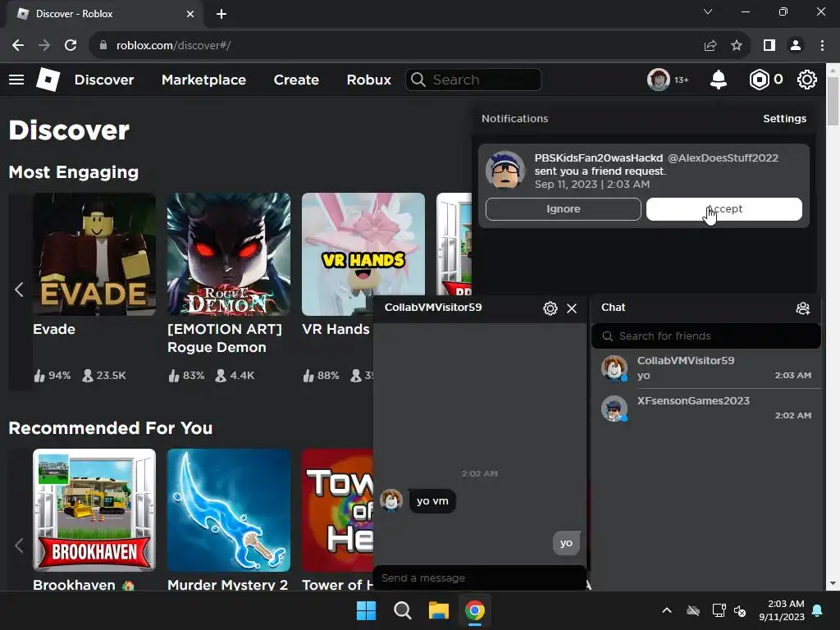Click the sender avatar beside 'yo vm'
The width and height of the screenshot is (840, 630).
[391, 500]
